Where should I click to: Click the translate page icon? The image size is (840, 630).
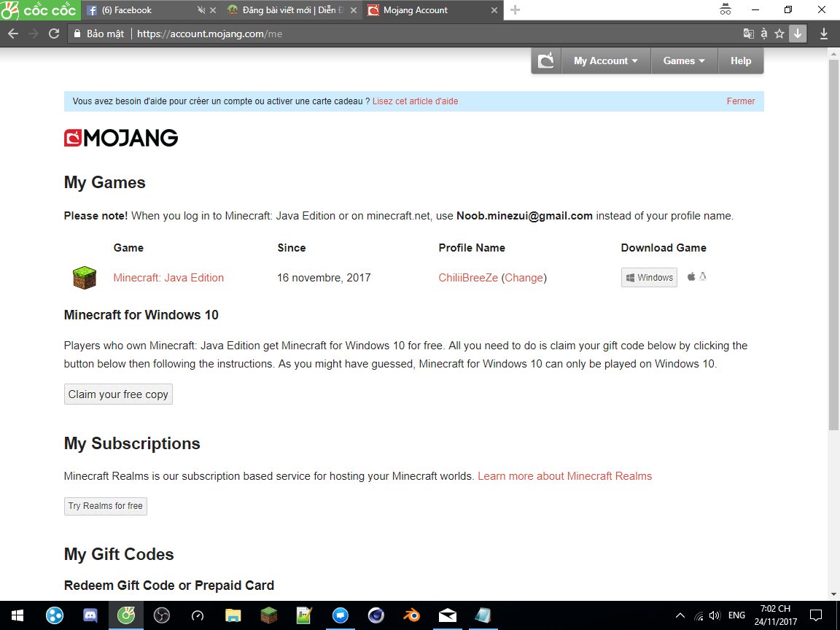748,34
